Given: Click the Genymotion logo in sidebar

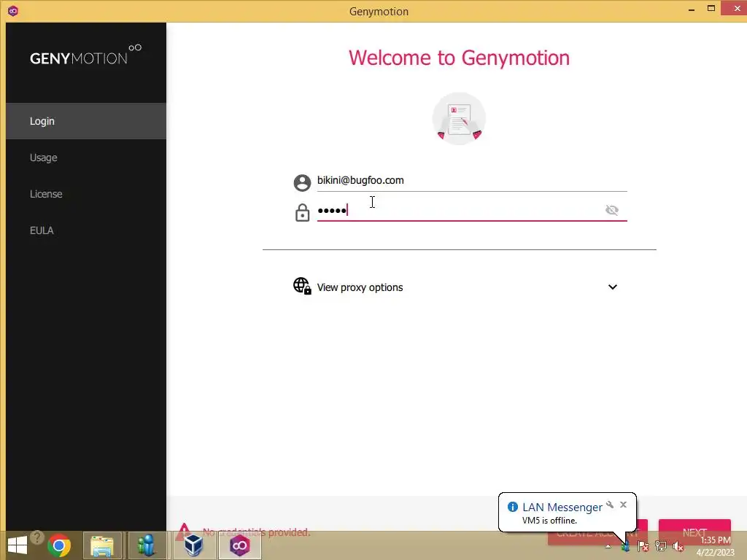Looking at the screenshot, I should (x=86, y=55).
